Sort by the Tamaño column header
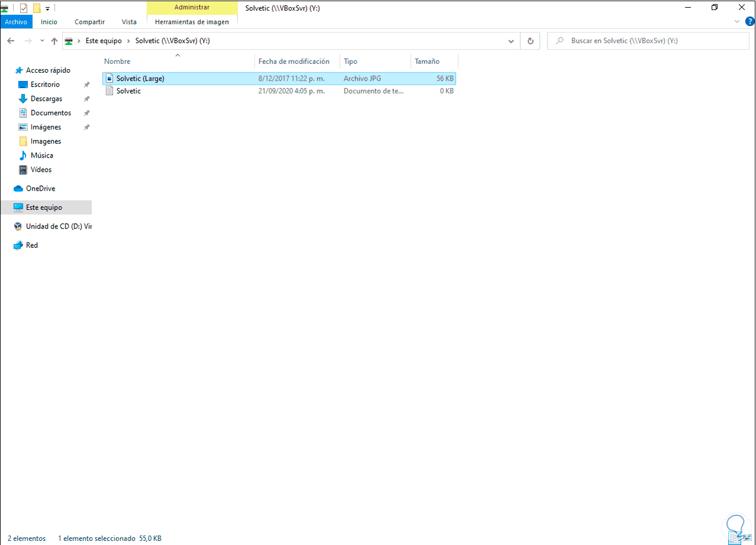 tap(427, 62)
